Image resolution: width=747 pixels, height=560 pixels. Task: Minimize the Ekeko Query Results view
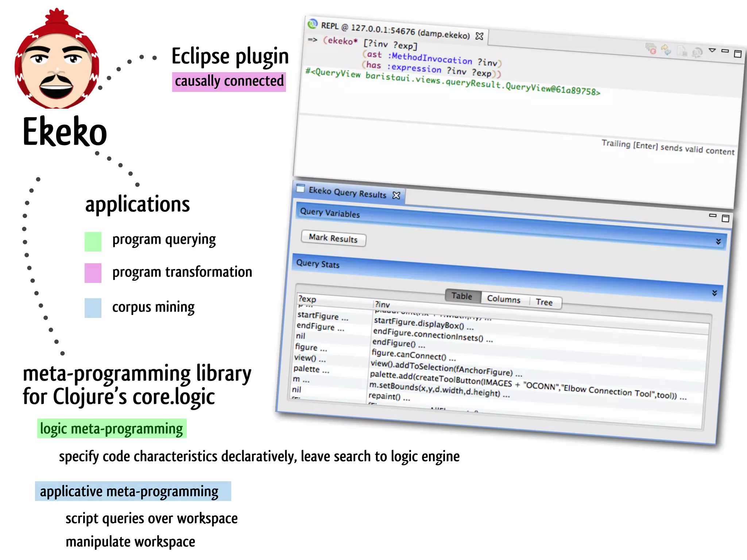click(x=713, y=215)
